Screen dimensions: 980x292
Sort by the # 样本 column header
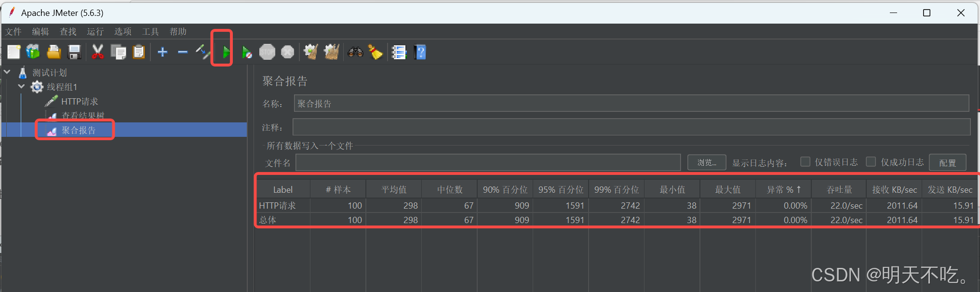click(338, 190)
